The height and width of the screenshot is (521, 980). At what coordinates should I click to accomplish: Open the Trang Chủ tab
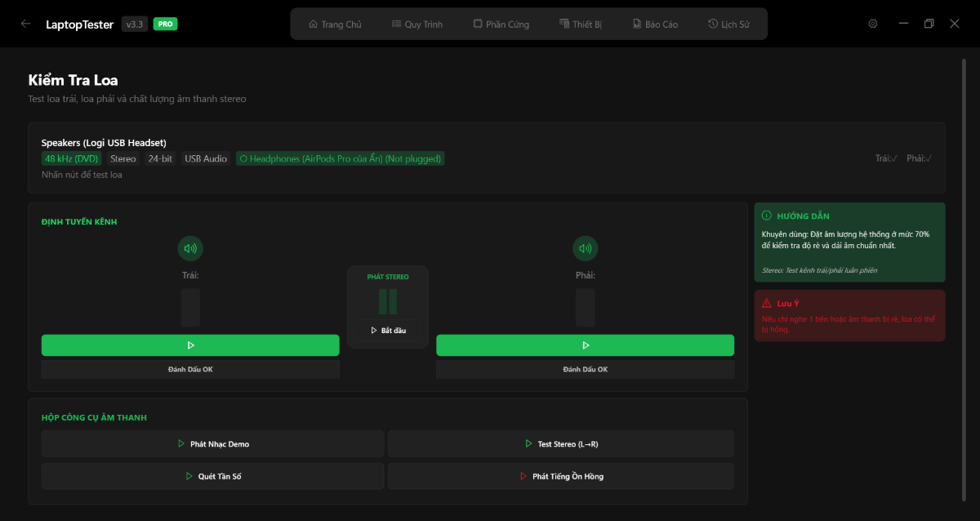coord(335,24)
